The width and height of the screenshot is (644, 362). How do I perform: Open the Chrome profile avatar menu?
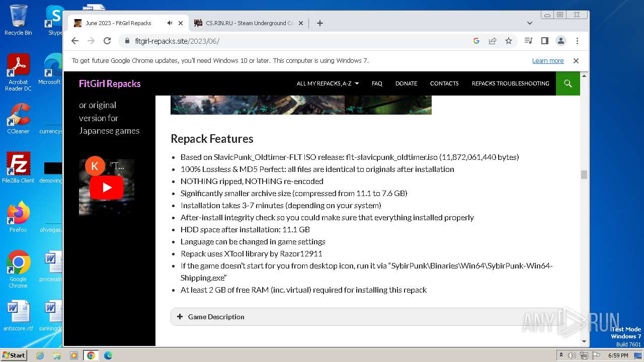coord(560,41)
